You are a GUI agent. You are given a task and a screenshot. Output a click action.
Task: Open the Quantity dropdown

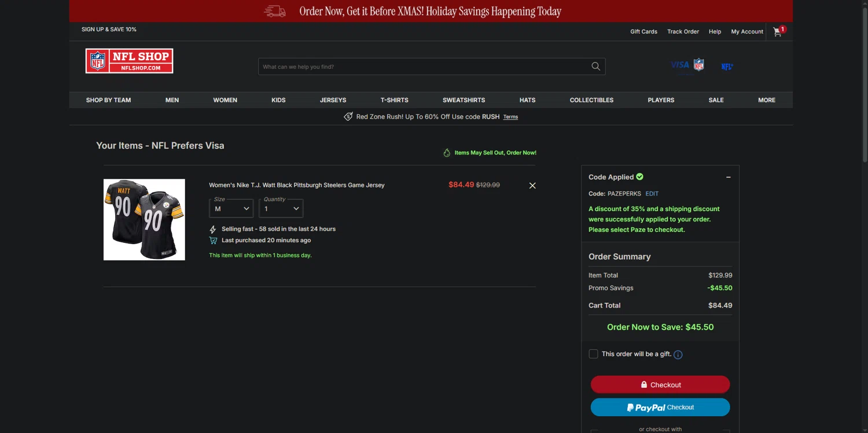(x=281, y=208)
